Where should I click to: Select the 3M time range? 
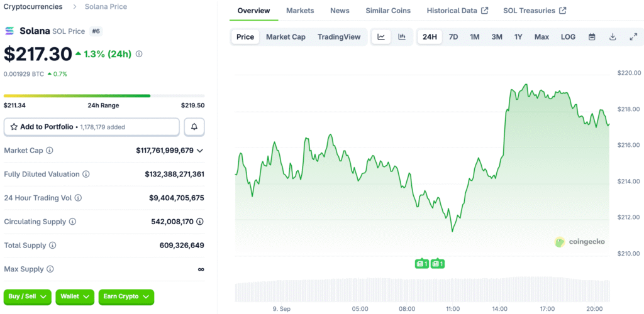[497, 37]
